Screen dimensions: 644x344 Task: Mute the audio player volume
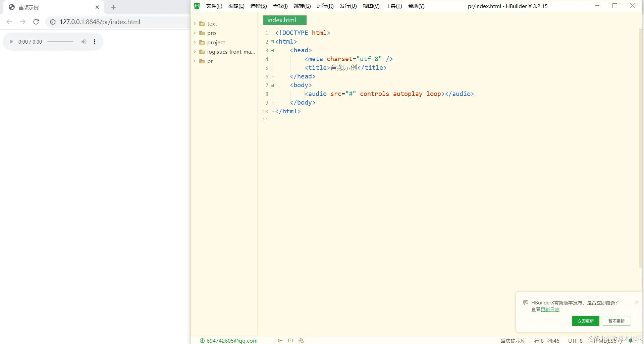tap(84, 42)
